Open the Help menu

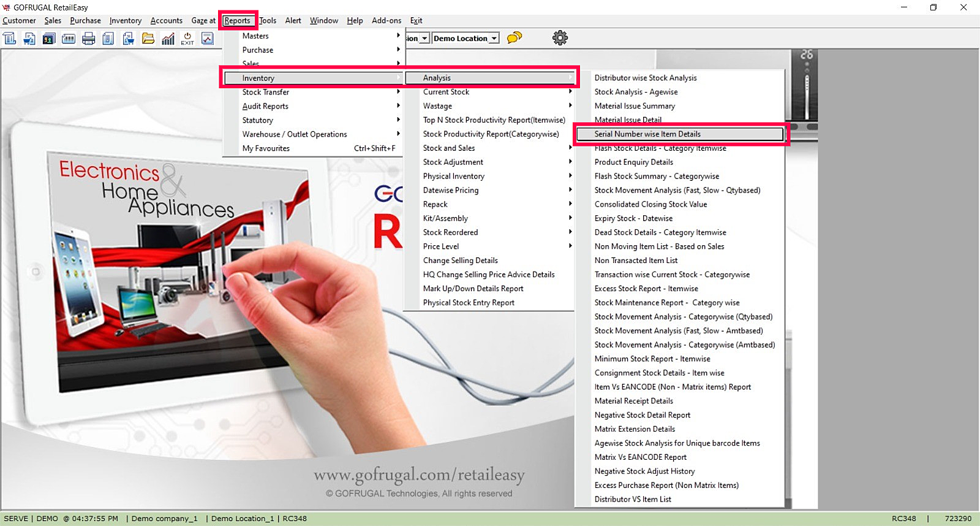[x=355, y=20]
